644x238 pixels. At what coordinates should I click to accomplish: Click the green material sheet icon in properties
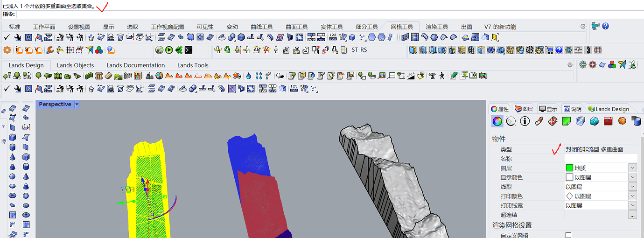(x=567, y=121)
